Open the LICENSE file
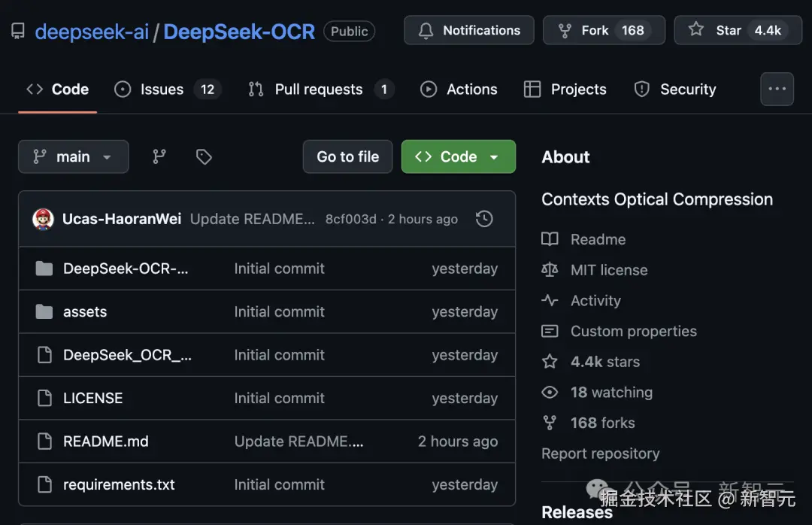 [92, 398]
